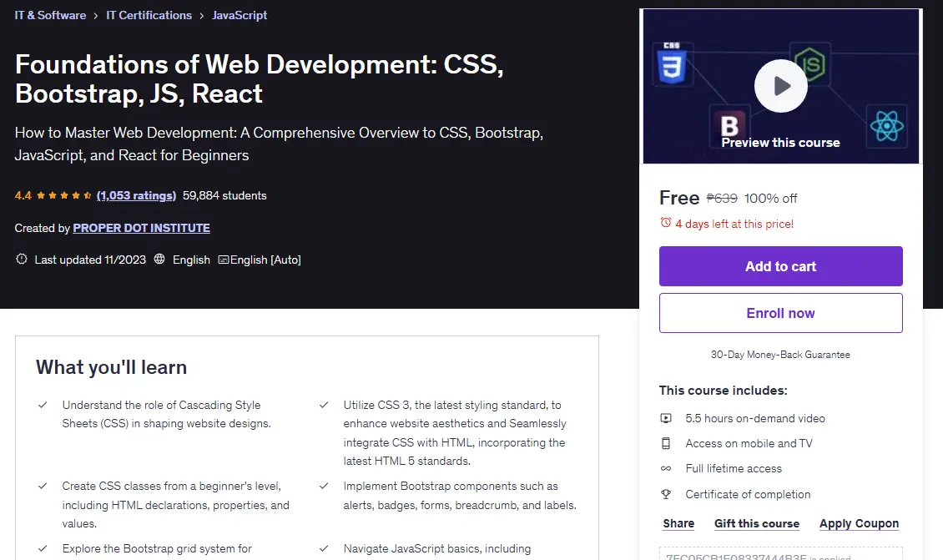
Task: Click checkmark beside Create CSS classes
Action: point(43,486)
